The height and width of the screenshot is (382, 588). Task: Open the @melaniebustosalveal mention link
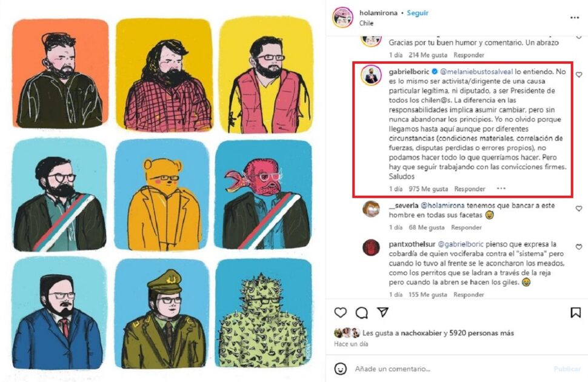[x=475, y=72]
